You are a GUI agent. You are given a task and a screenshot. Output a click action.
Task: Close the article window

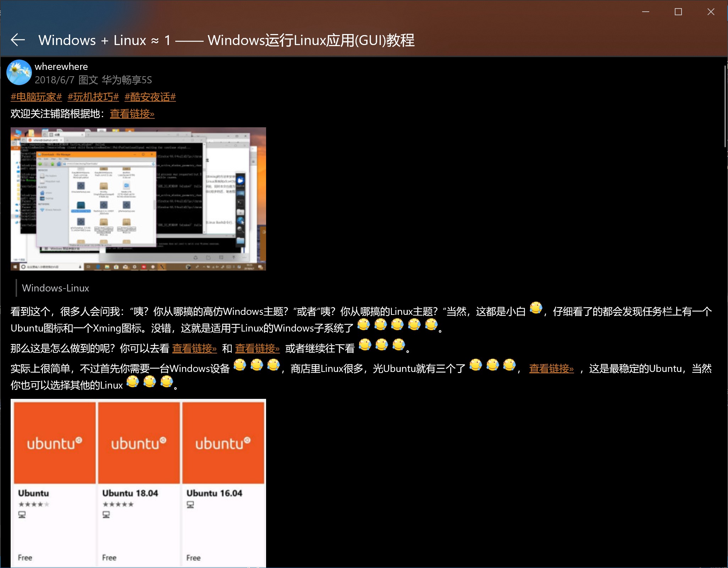pyautogui.click(x=711, y=12)
